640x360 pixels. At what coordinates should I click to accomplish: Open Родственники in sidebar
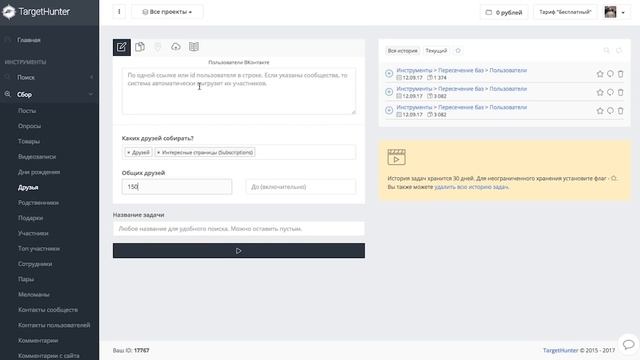pos(38,203)
